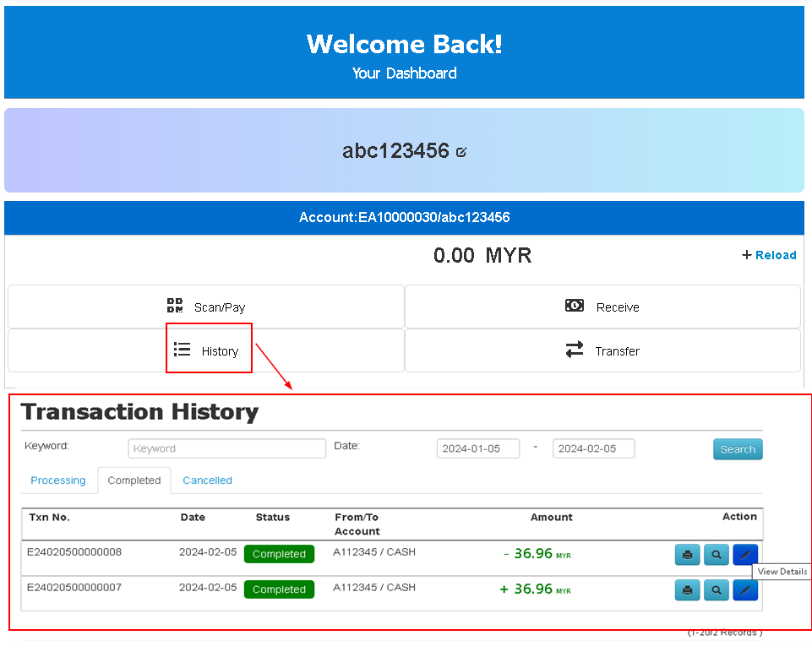Click the Completed status badge of E24020500000008

click(x=279, y=554)
